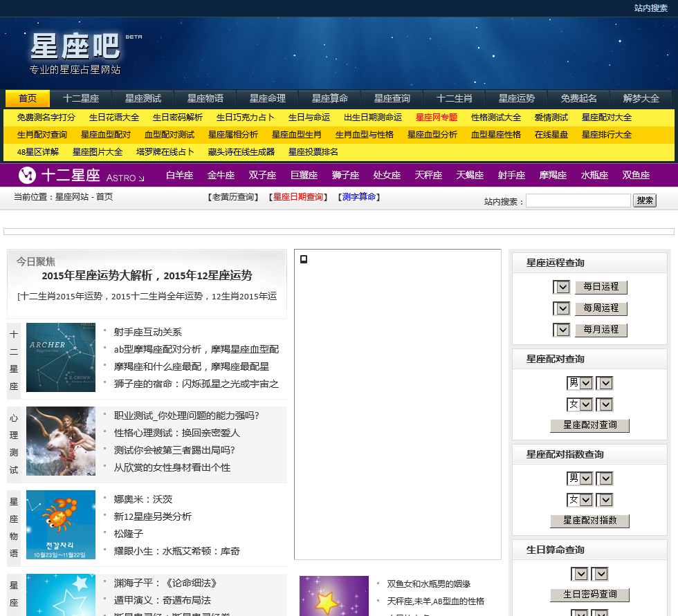Open the red 星座日期查询 link

pyautogui.click(x=297, y=197)
